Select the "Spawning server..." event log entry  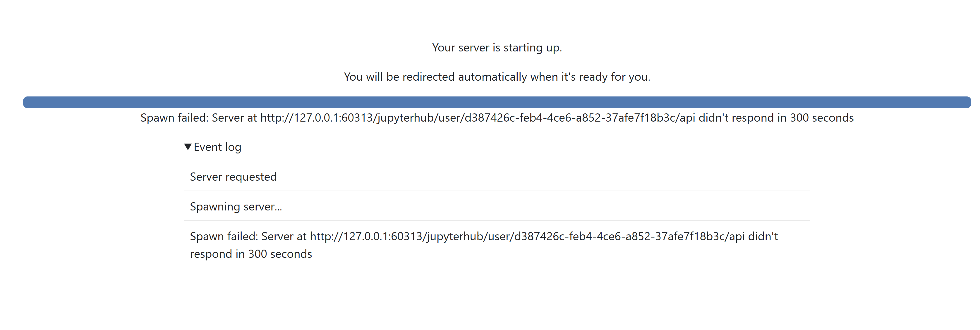point(236,206)
